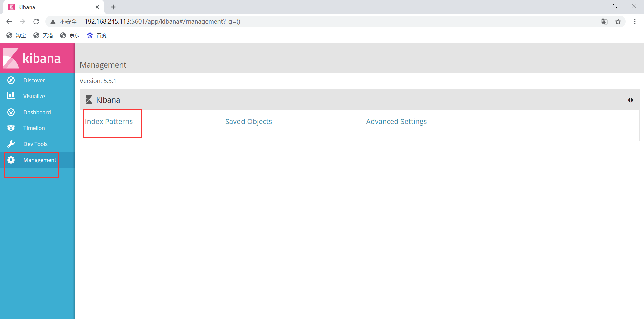Open the 百度 bookmark
This screenshot has width=644, height=319.
pos(97,35)
